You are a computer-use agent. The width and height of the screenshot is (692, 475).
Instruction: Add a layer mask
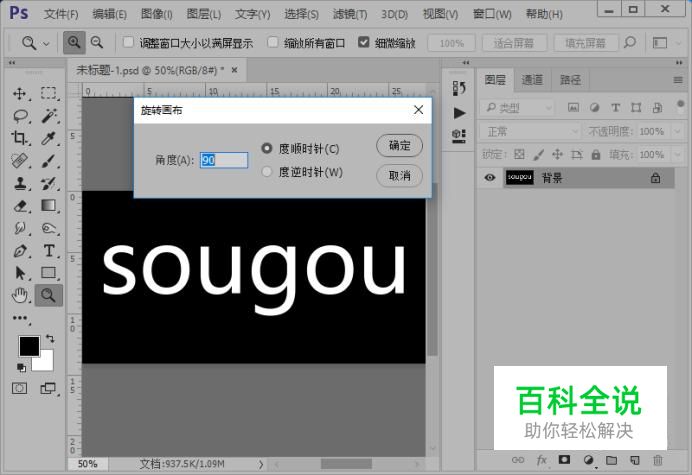pos(564,460)
